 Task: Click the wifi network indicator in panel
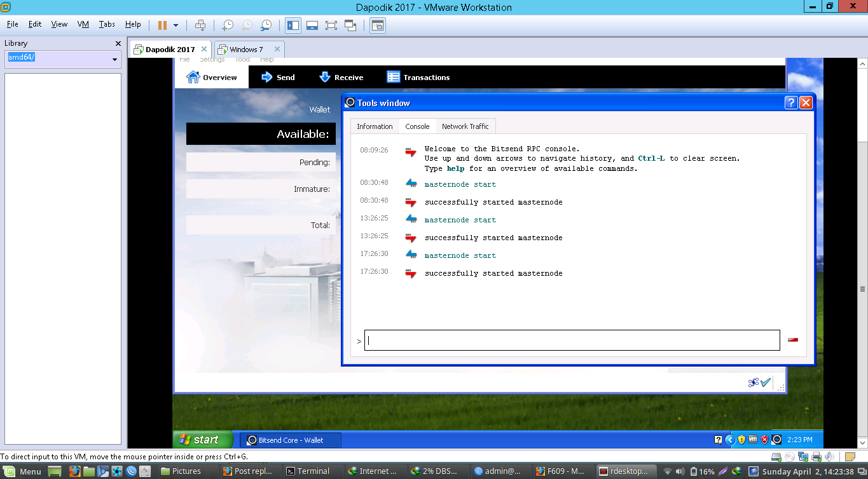[x=667, y=471]
